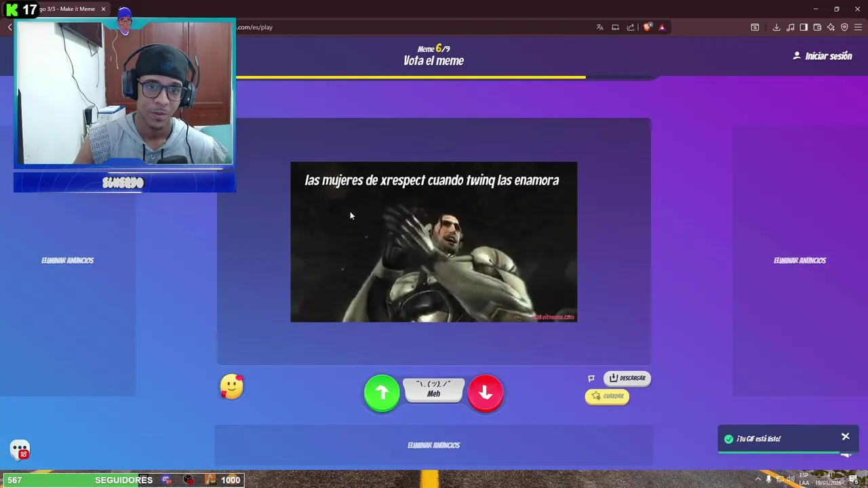Show hidden system tray icons chevron
This screenshot has width=868, height=488.
click(x=757, y=479)
